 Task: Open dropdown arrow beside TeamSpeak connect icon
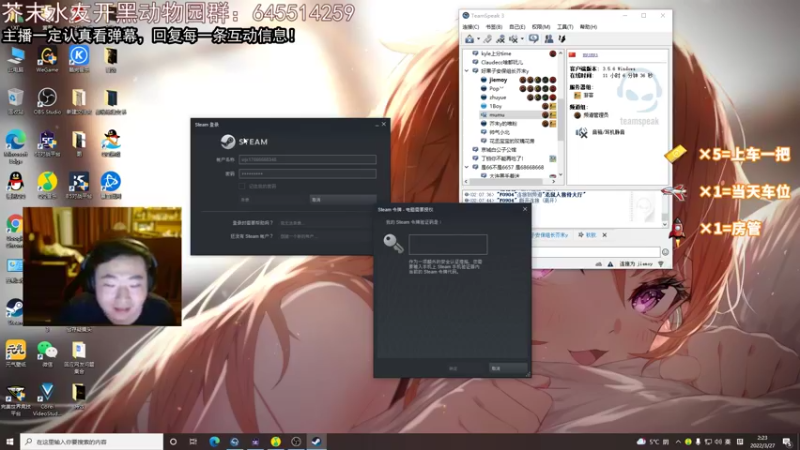[478, 39]
